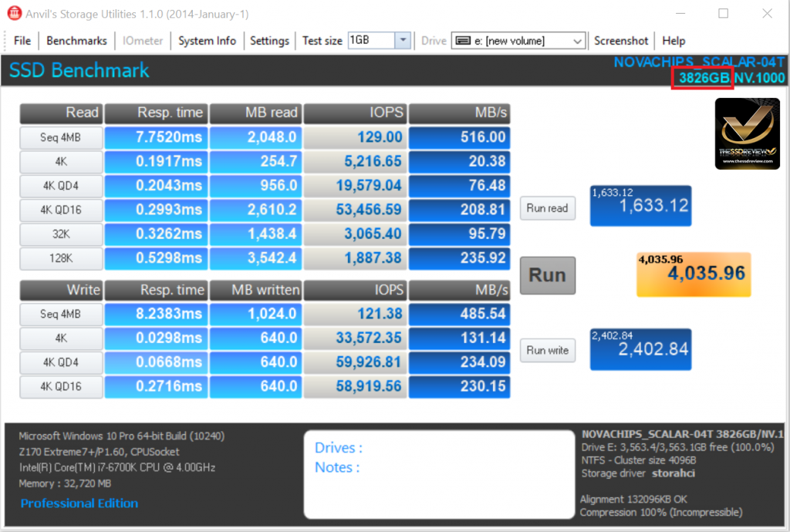Open the Help menu
Screen dimensions: 790x532
674,41
